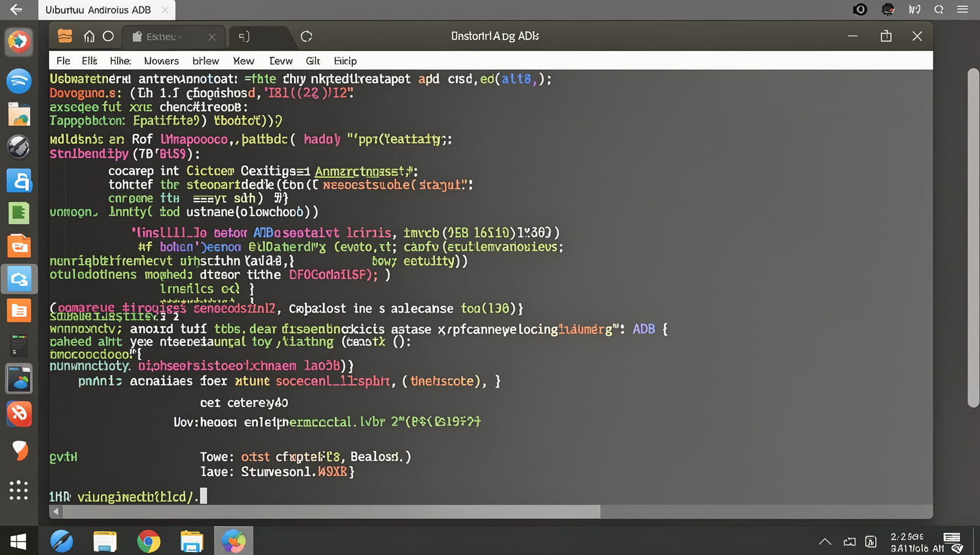This screenshot has width=980, height=555.
Task: Click the blue 'ADB' word before brace
Action: [644, 329]
